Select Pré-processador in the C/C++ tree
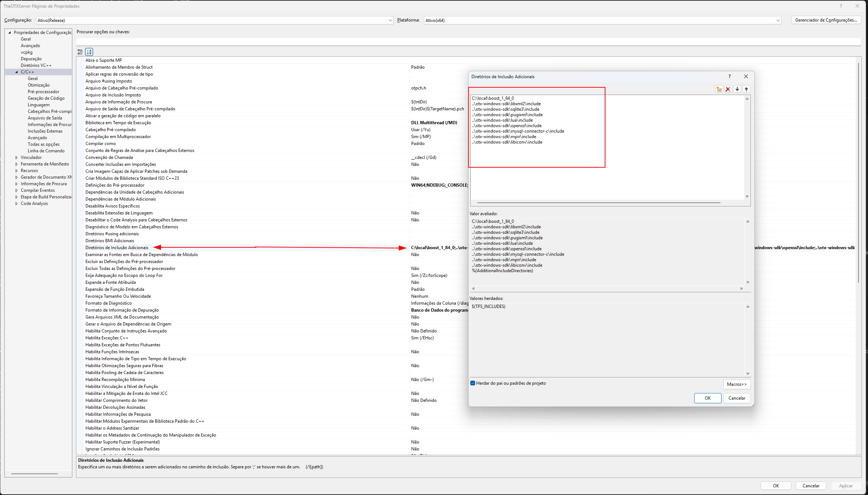Image resolution: width=868 pixels, height=495 pixels. coord(43,92)
